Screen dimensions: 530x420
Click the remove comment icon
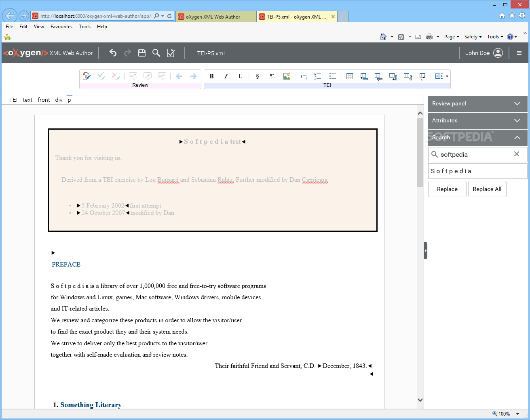[x=162, y=76]
